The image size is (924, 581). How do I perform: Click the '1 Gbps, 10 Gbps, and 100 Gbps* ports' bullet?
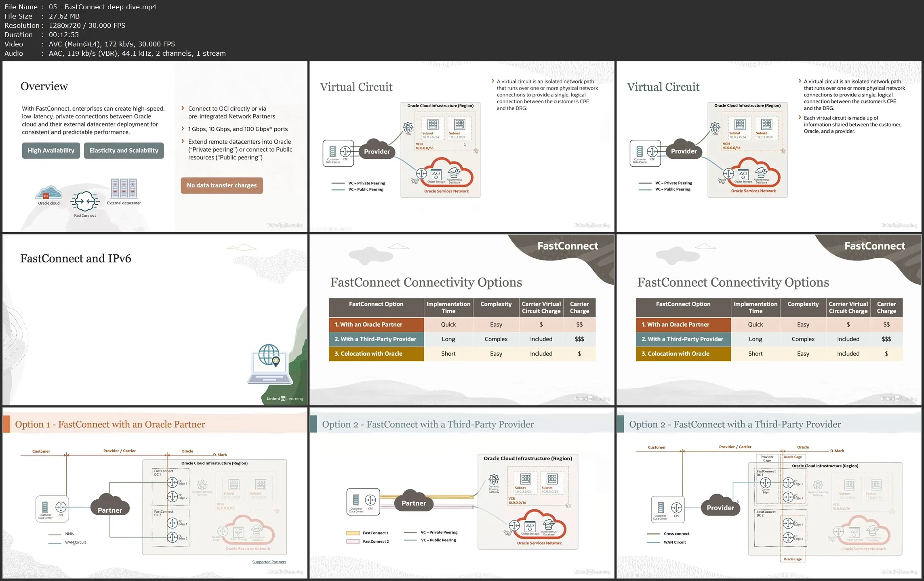click(238, 129)
